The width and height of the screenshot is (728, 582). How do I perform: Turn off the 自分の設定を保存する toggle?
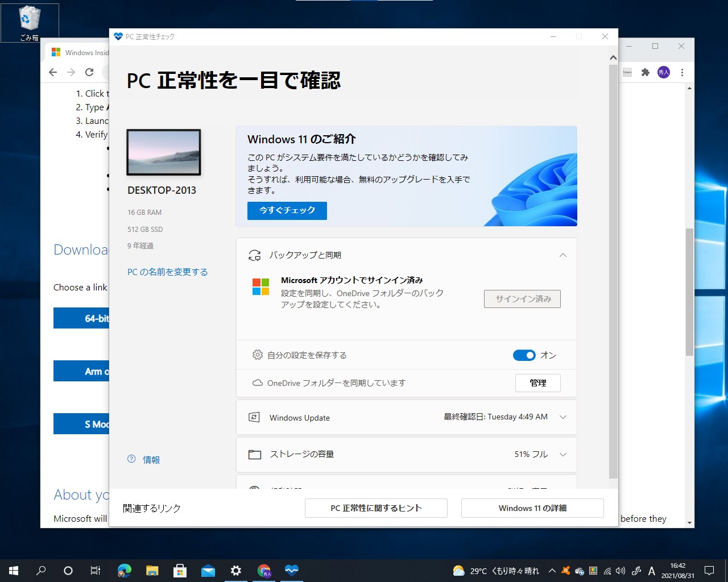click(524, 355)
